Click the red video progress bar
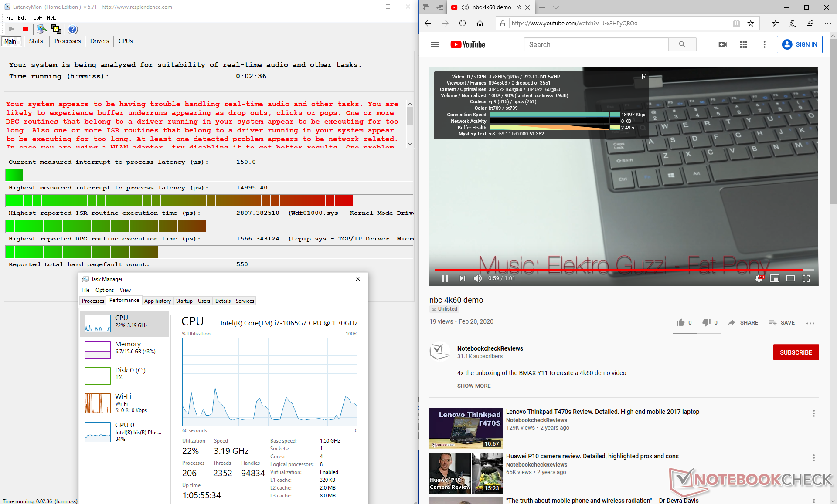Screen dimensions: 837x504 pyautogui.click(x=610, y=270)
